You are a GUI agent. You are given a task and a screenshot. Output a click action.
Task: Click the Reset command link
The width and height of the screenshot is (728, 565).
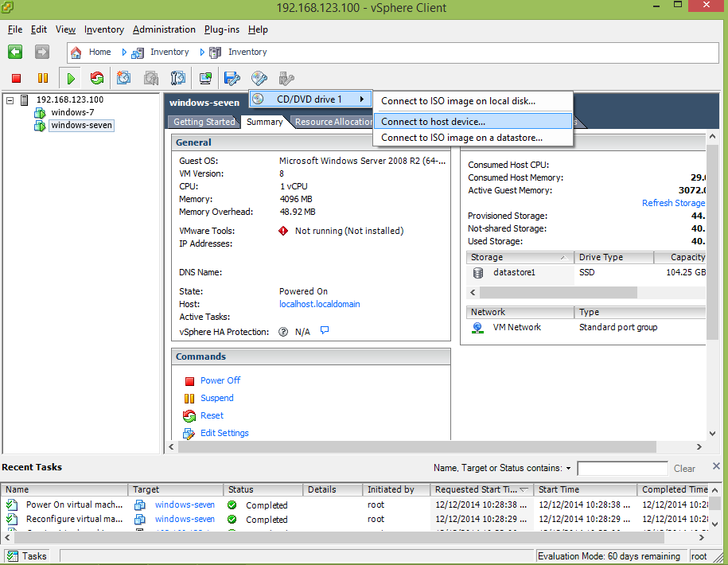[212, 415]
